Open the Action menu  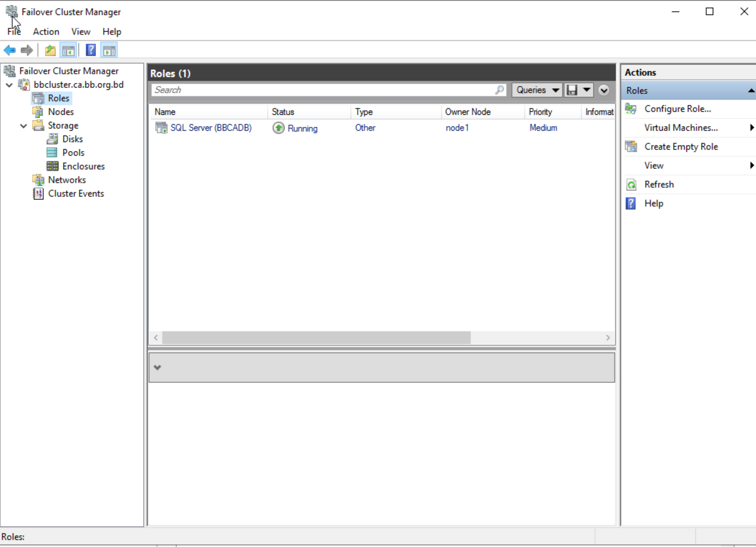click(x=46, y=32)
